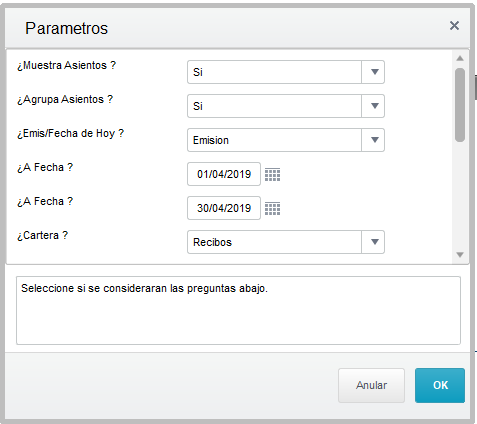
Task: Expand the Muestra Asientos dropdown arrow
Action: pos(374,72)
